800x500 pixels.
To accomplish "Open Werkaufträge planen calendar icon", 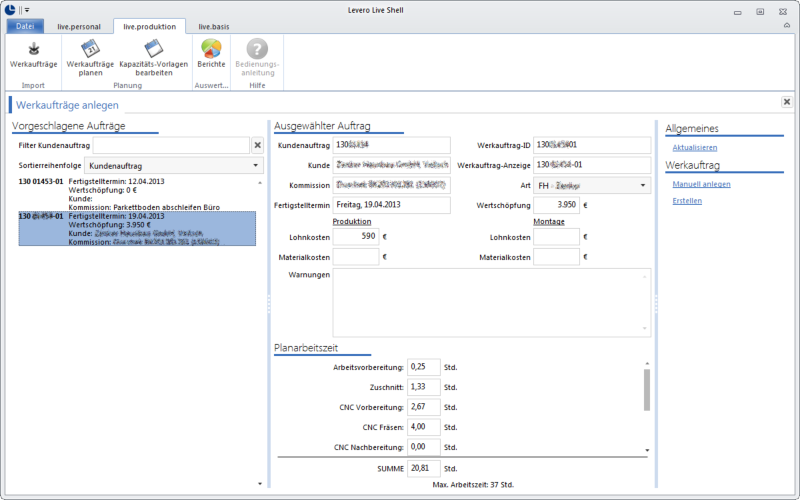I will pyautogui.click(x=90, y=49).
